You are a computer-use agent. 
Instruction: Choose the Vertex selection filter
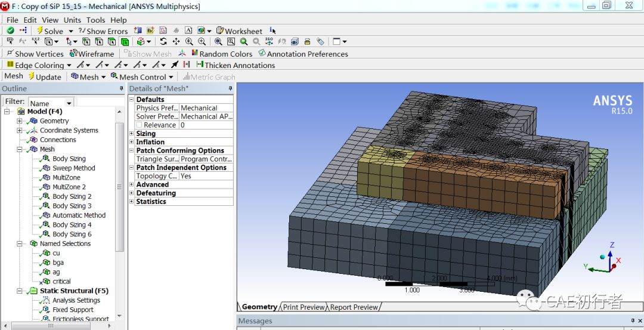[86, 42]
